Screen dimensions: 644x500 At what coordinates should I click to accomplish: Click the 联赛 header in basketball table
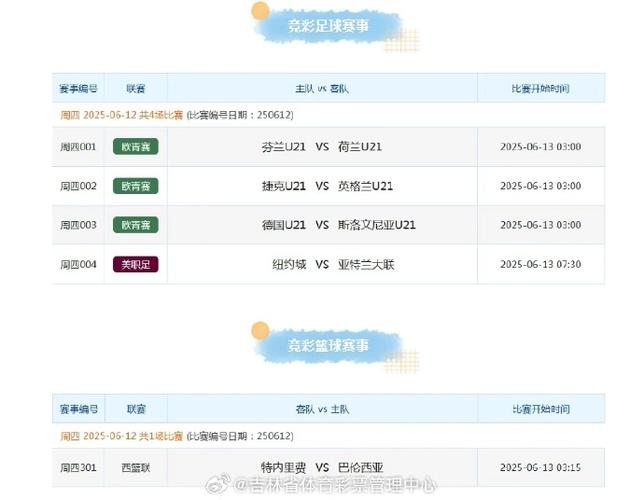[x=136, y=409]
